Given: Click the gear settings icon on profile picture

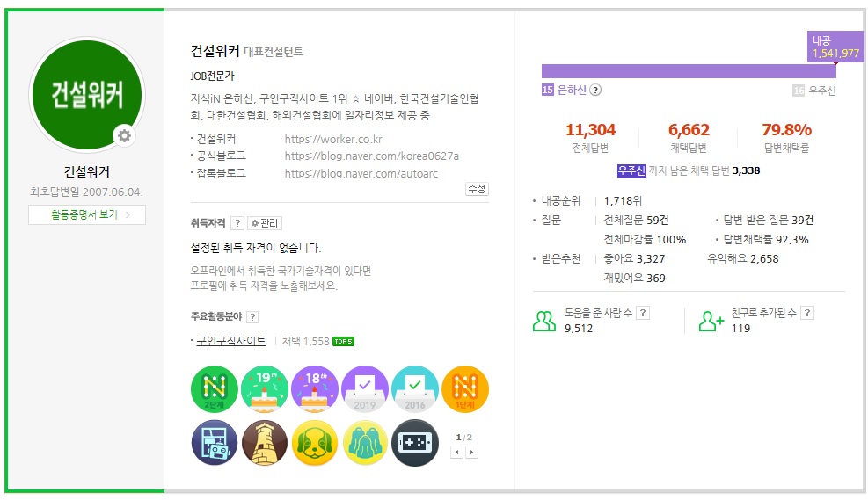Looking at the screenshot, I should click(125, 135).
